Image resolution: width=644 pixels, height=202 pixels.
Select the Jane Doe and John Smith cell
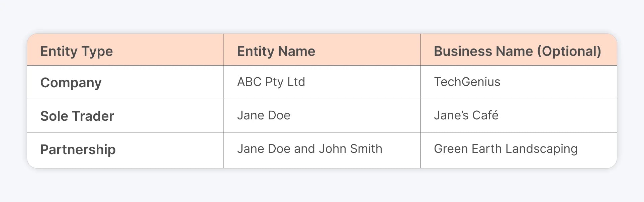pos(309,149)
